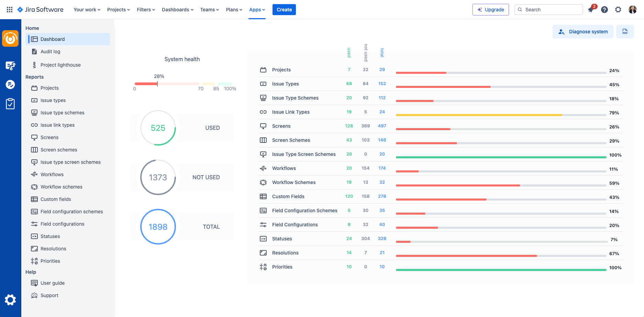Click the Create button
Viewport: 644px width, 317px height.
pyautogui.click(x=284, y=10)
